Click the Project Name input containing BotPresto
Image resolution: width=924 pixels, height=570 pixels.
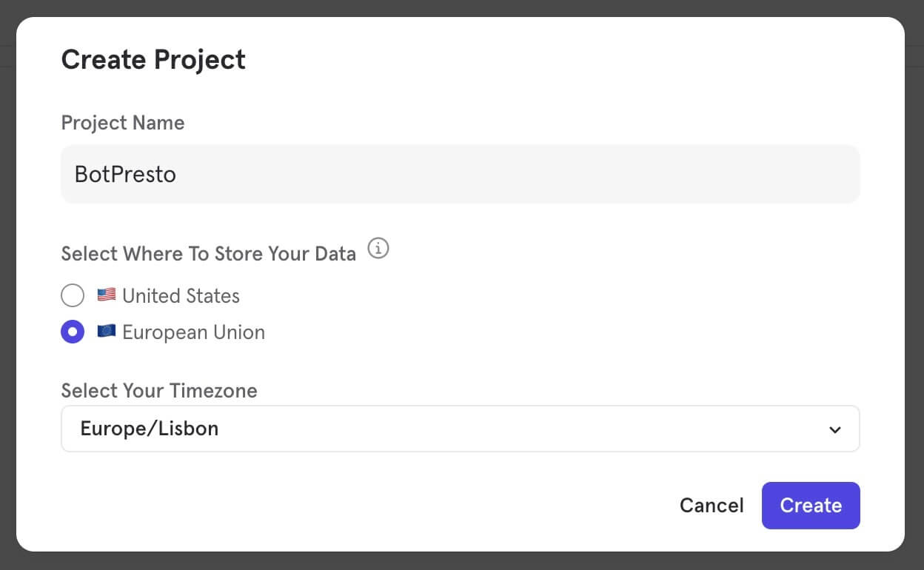[x=460, y=173]
